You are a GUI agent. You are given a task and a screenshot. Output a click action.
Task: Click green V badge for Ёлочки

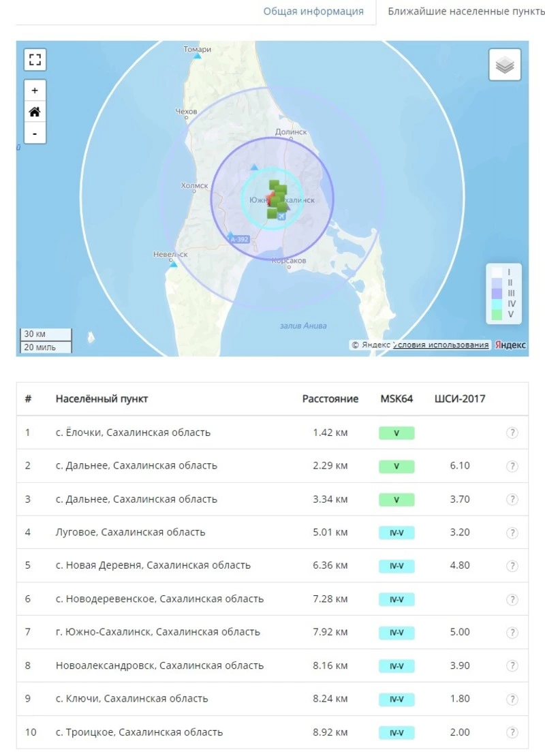tap(396, 433)
